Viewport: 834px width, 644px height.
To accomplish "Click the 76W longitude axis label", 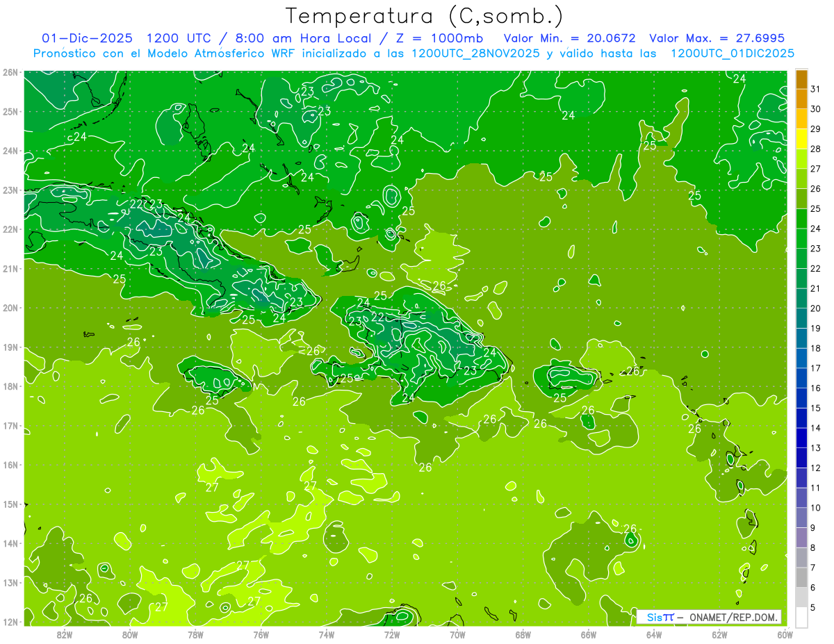I will (x=261, y=634).
